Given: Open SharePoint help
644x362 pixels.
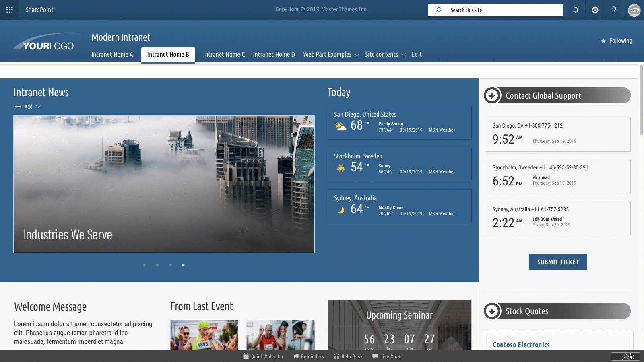Looking at the screenshot, I should [x=614, y=10].
